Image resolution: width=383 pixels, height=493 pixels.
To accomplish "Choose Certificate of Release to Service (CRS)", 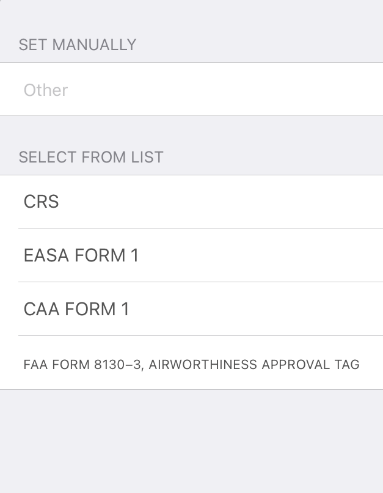I will click(x=191, y=202).
